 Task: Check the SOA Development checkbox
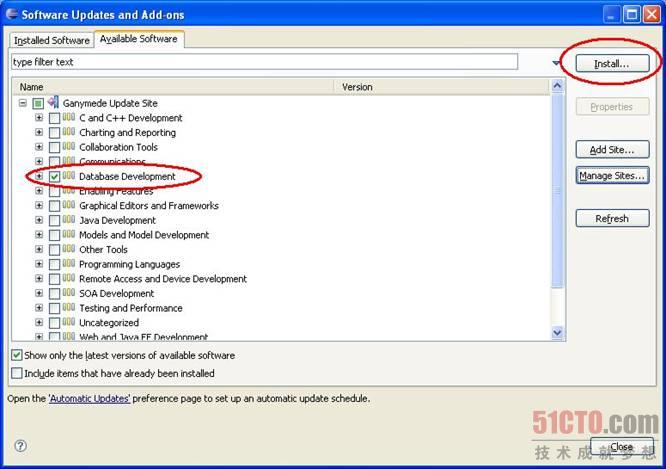point(54,294)
